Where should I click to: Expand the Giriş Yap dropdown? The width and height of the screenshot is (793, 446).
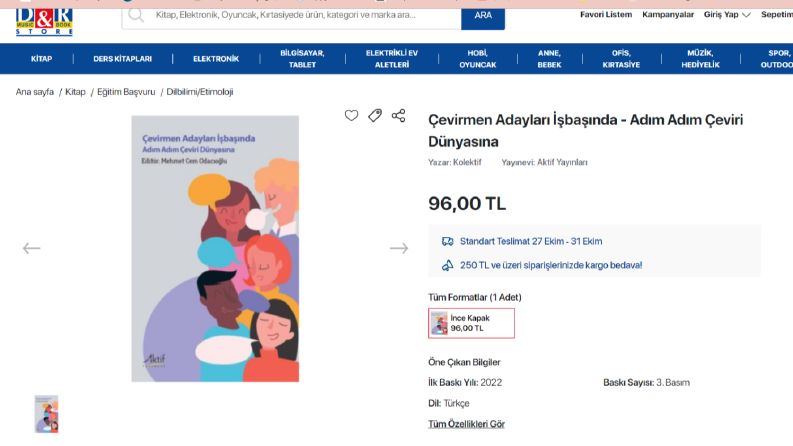coord(727,15)
